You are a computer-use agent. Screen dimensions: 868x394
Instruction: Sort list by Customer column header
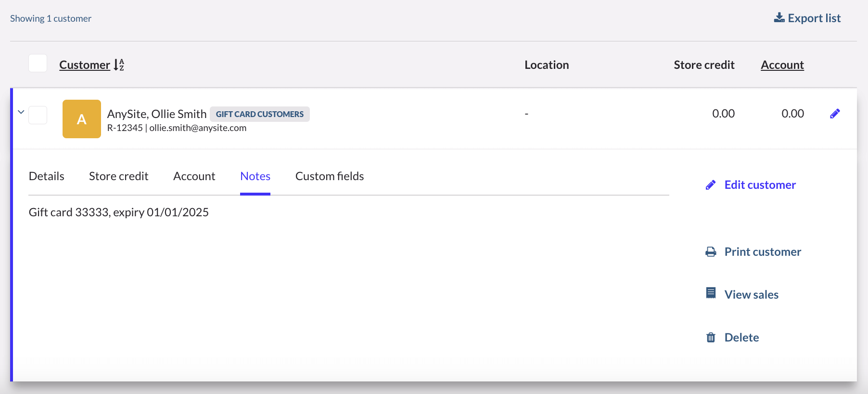click(85, 65)
